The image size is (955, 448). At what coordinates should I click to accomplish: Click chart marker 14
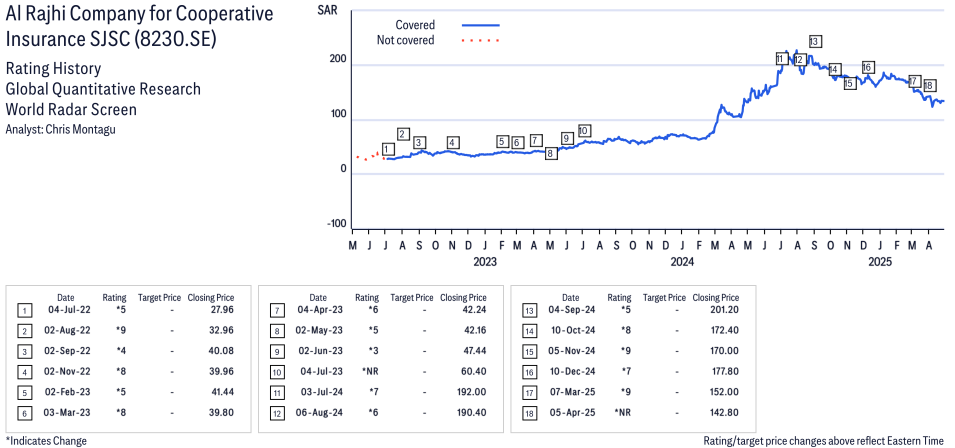click(834, 69)
